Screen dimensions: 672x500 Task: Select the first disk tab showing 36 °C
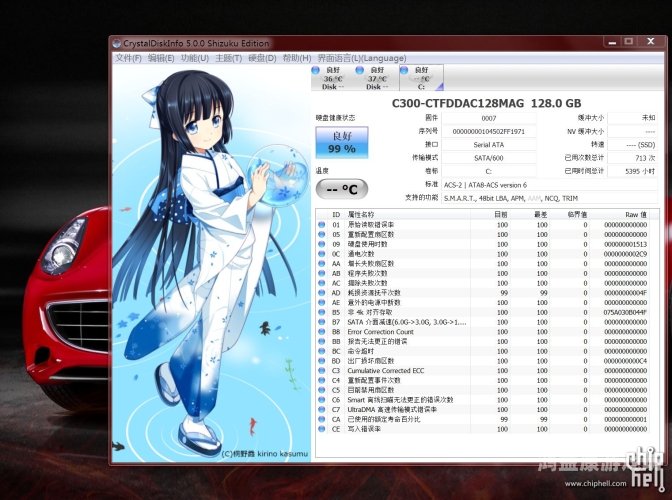(333, 77)
